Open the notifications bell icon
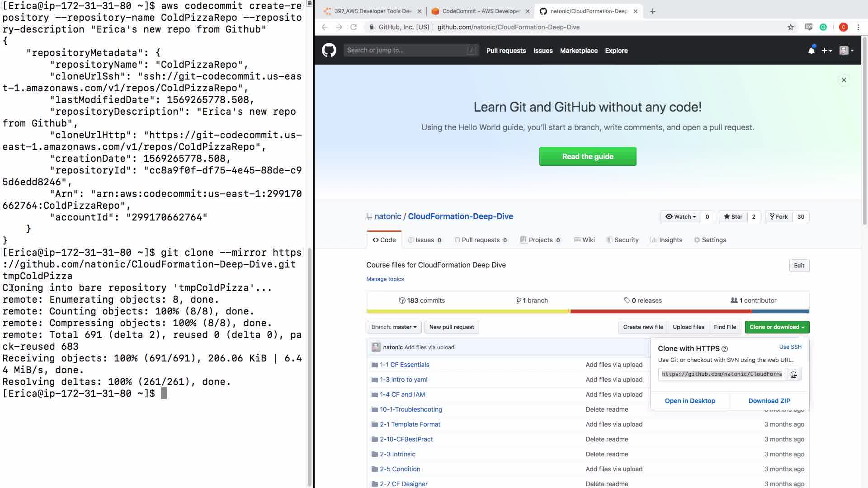 [811, 51]
